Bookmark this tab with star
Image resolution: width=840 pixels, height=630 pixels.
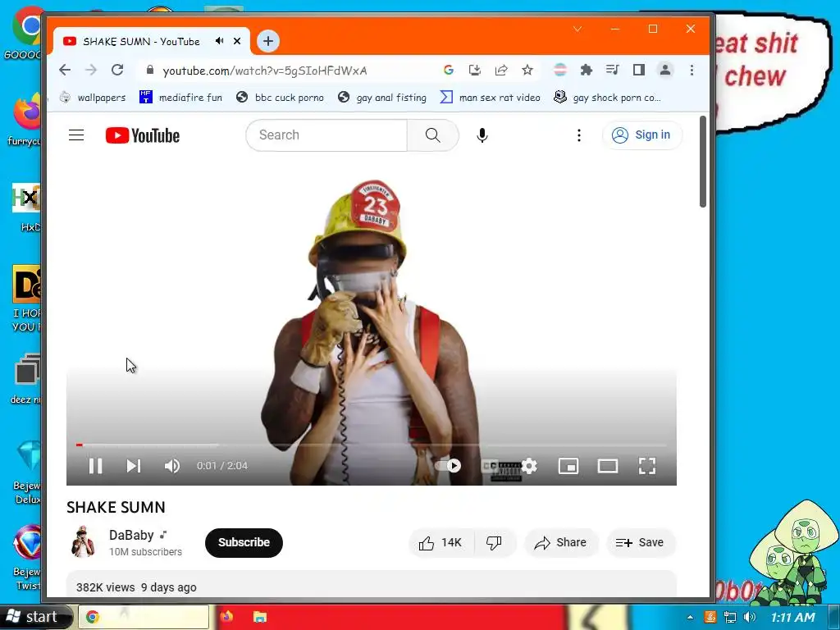pyautogui.click(x=527, y=71)
